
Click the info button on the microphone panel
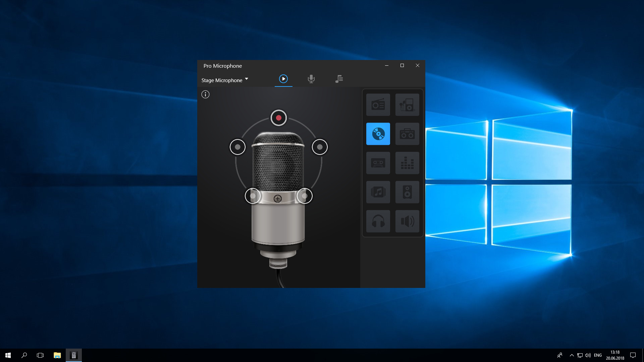(205, 95)
